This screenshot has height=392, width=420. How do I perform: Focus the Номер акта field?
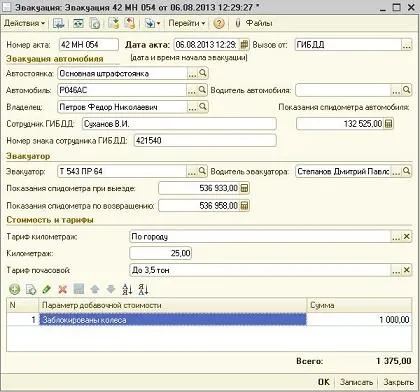(89, 45)
